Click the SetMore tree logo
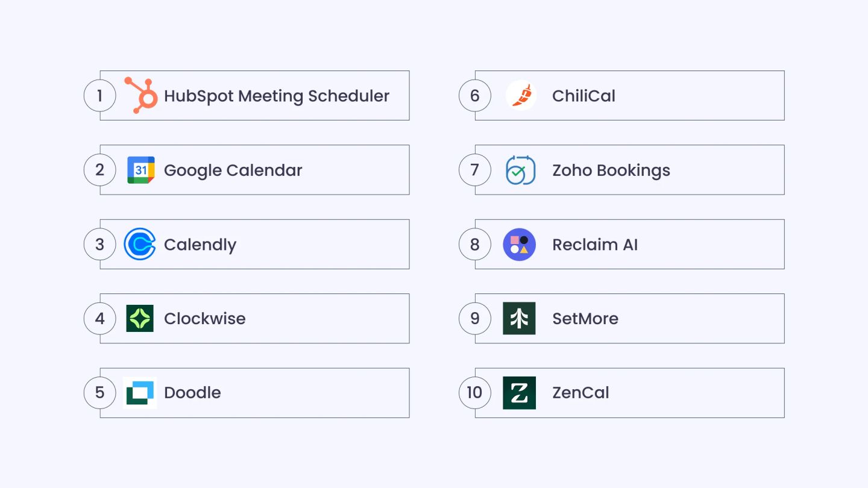Viewport: 868px width, 488px height. click(x=519, y=318)
